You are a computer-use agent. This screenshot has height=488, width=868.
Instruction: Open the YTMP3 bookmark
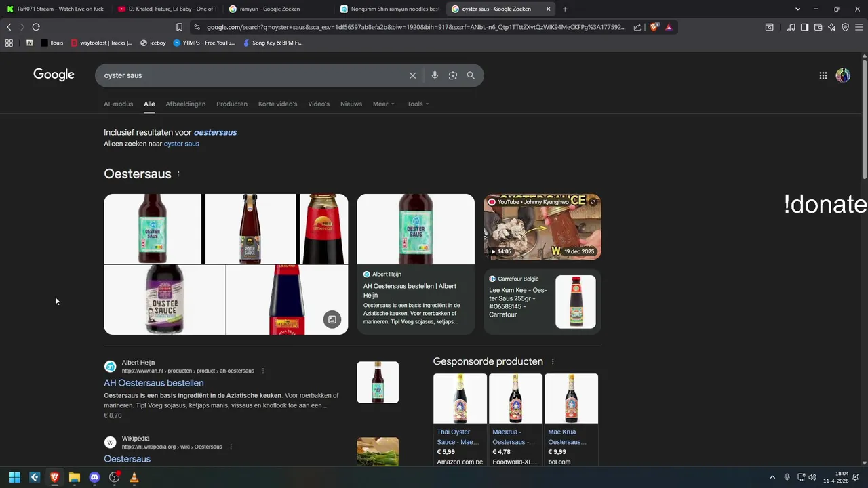[204, 43]
